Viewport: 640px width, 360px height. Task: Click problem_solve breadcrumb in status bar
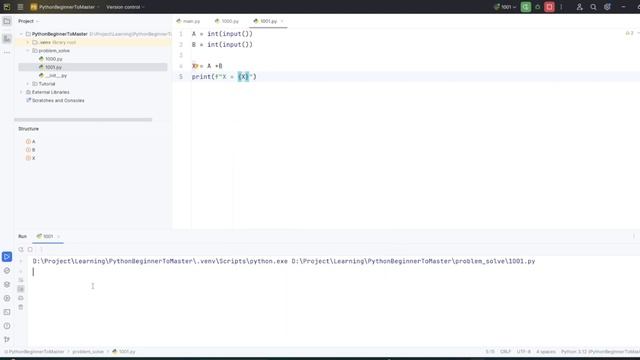tap(88, 351)
